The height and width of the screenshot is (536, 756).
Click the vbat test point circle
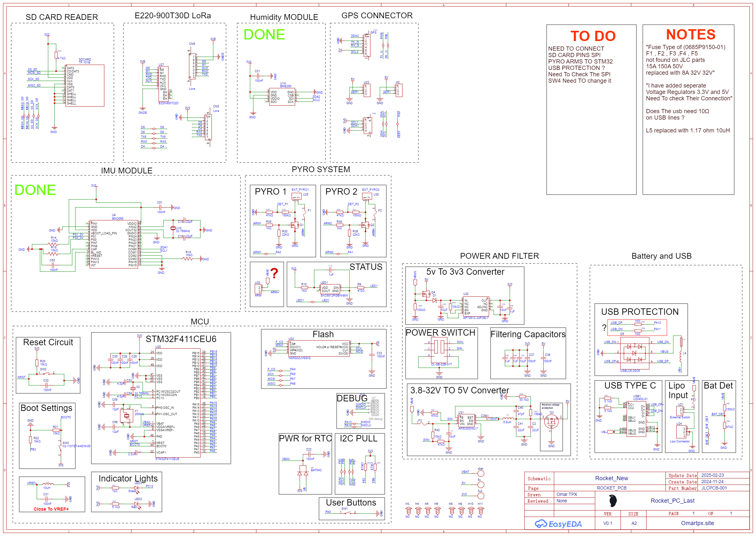(481, 474)
